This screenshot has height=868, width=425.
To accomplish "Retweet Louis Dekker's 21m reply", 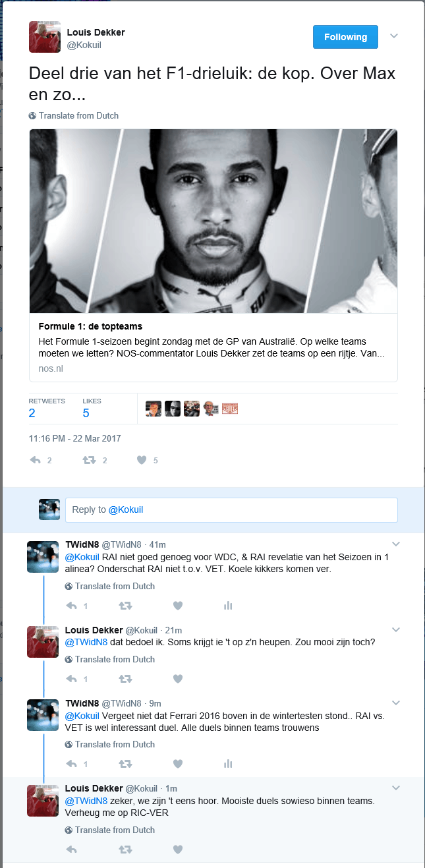I will click(x=125, y=678).
